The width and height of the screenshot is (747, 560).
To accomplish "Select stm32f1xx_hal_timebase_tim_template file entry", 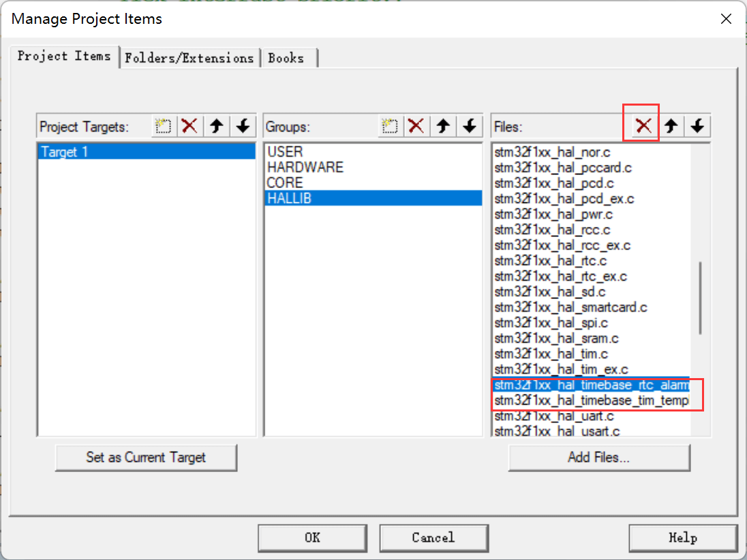I will tap(591, 401).
